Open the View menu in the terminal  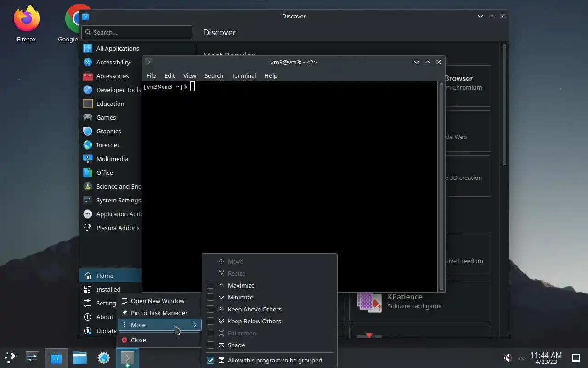(x=190, y=75)
